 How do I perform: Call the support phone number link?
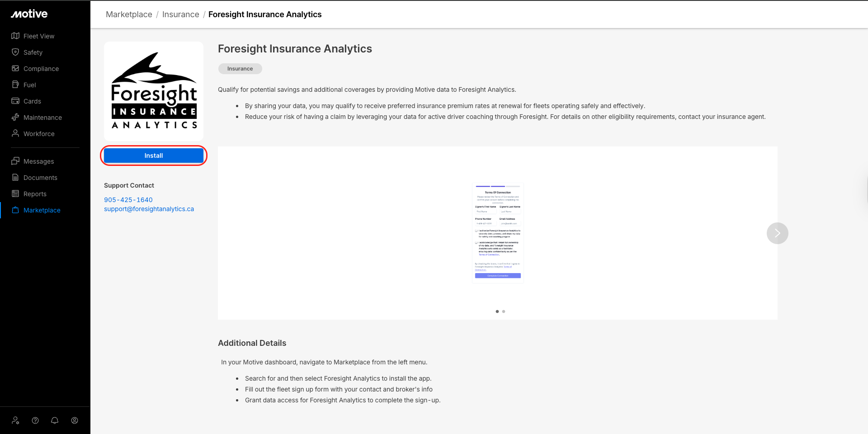(128, 200)
